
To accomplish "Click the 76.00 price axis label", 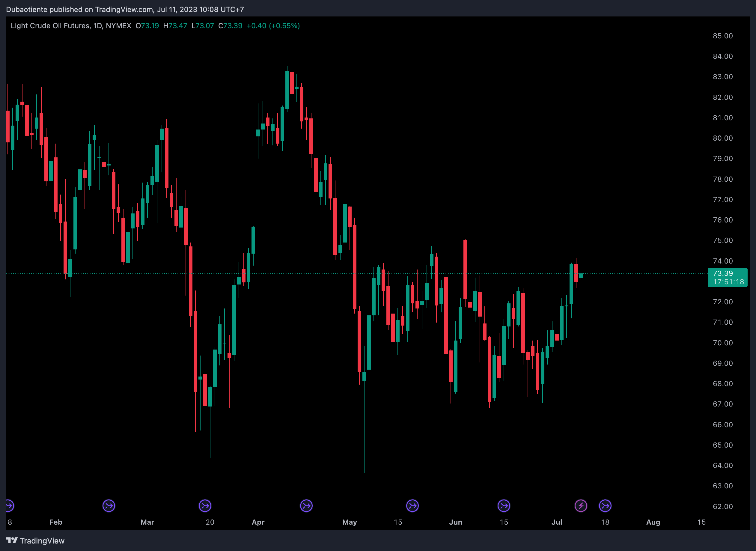I will [x=723, y=220].
